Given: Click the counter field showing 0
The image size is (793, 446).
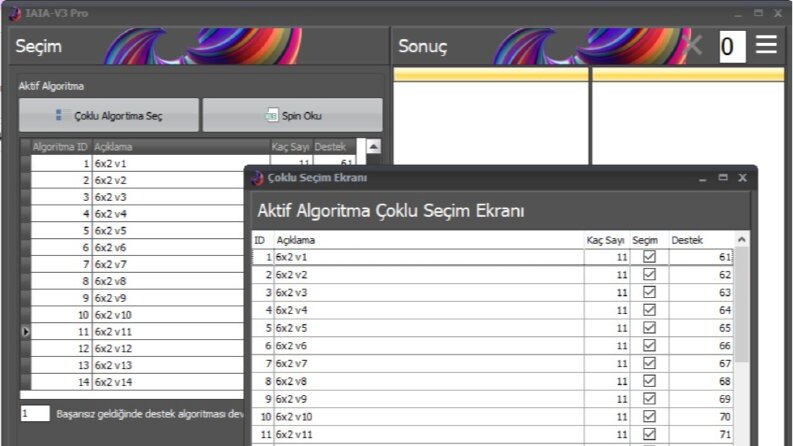Looking at the screenshot, I should click(732, 47).
